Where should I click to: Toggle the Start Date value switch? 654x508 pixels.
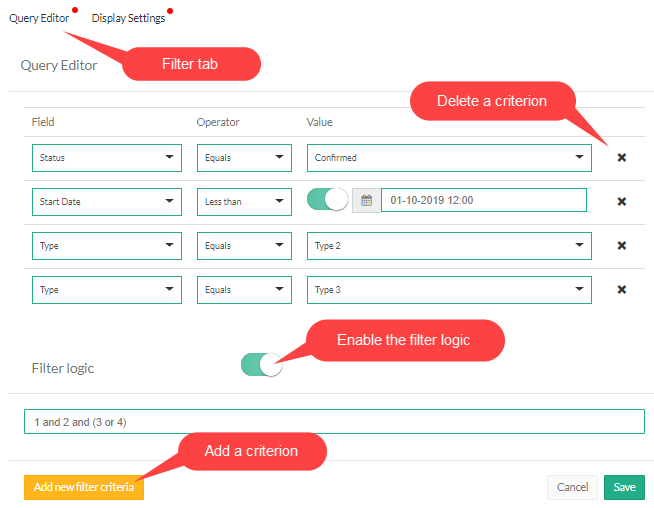pos(327,200)
